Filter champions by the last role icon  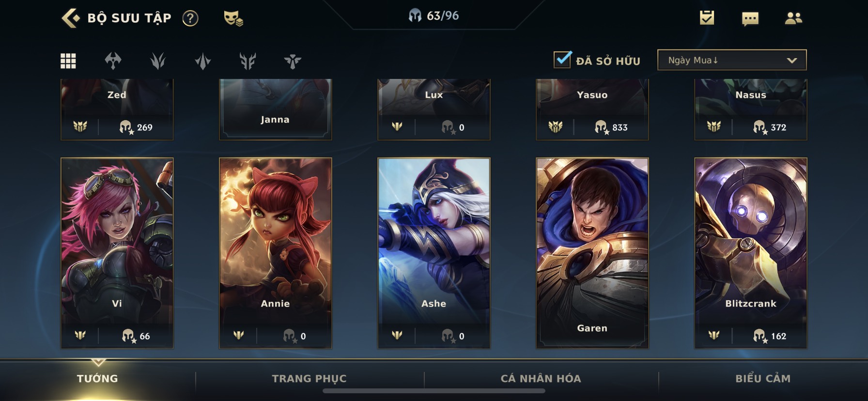[293, 61]
